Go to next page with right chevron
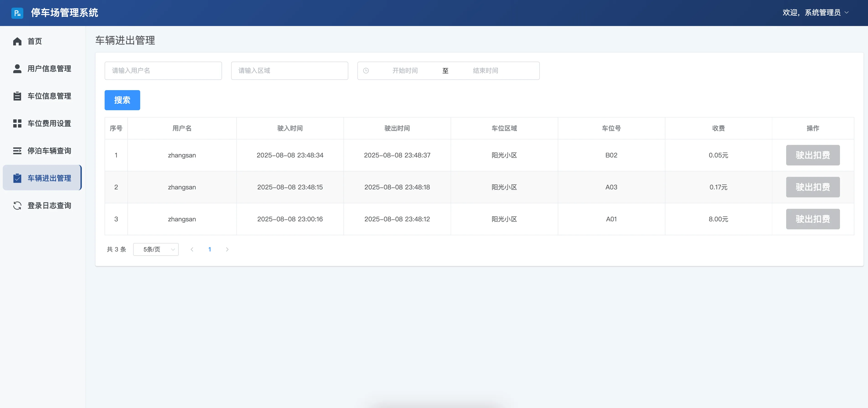 coord(227,249)
